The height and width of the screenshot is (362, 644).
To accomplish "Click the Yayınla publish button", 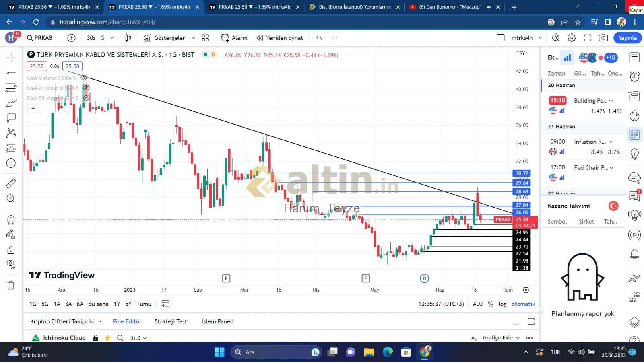I will coord(627,38).
